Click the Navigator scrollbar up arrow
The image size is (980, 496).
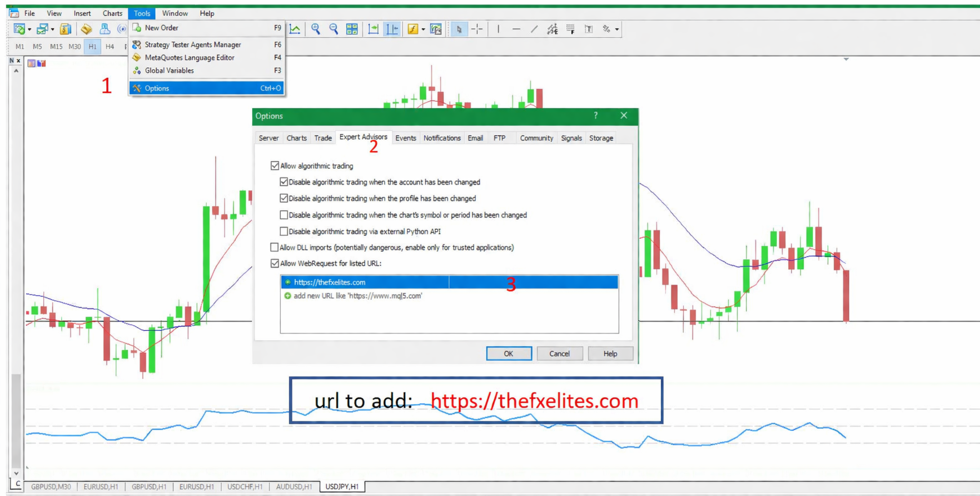tap(16, 71)
